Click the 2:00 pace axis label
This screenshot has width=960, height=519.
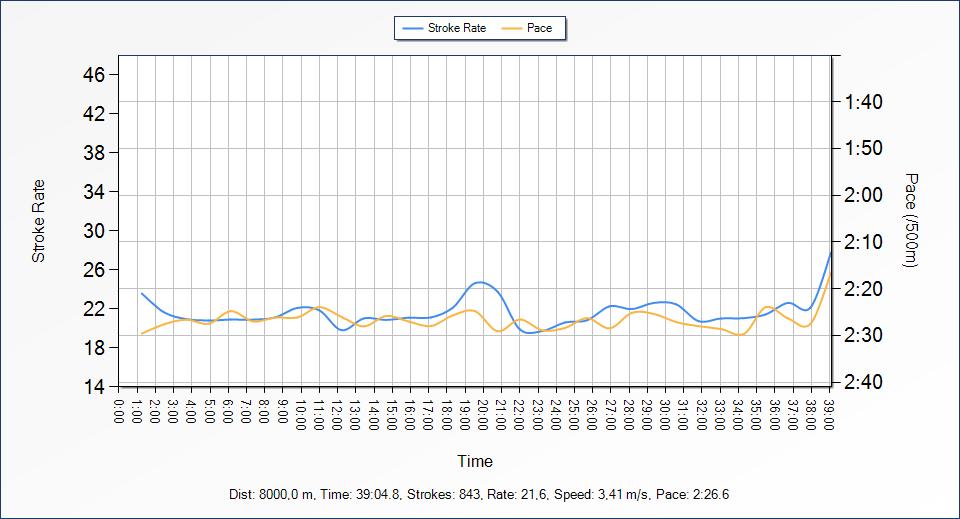pyautogui.click(x=863, y=195)
